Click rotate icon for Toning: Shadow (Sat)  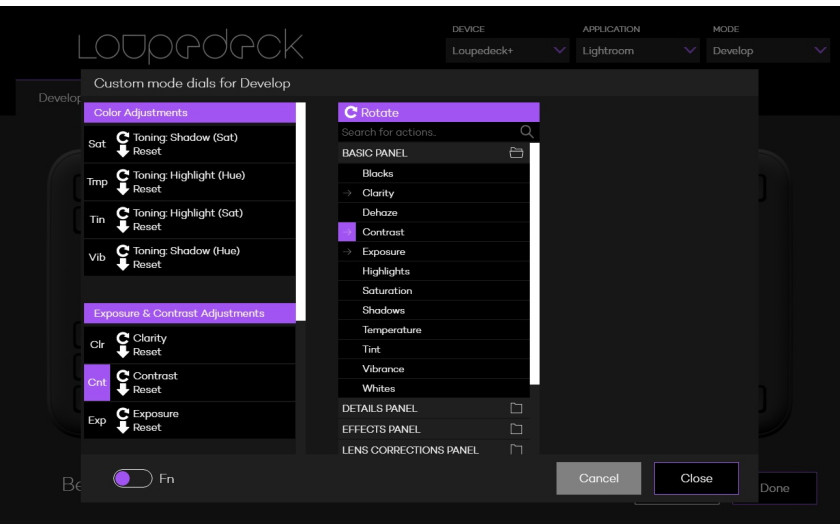pos(123,137)
